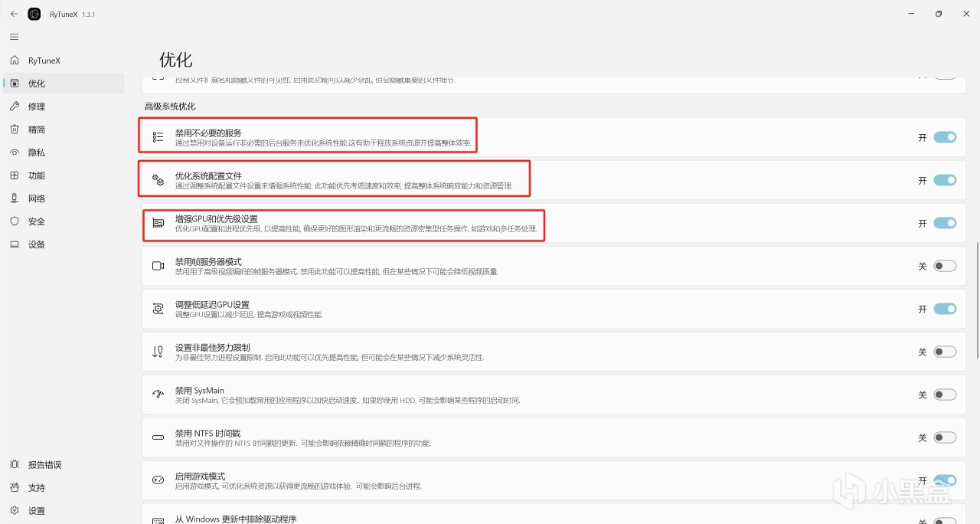Click the 设备 laptop icon
The width and height of the screenshot is (980, 524).
(x=15, y=244)
